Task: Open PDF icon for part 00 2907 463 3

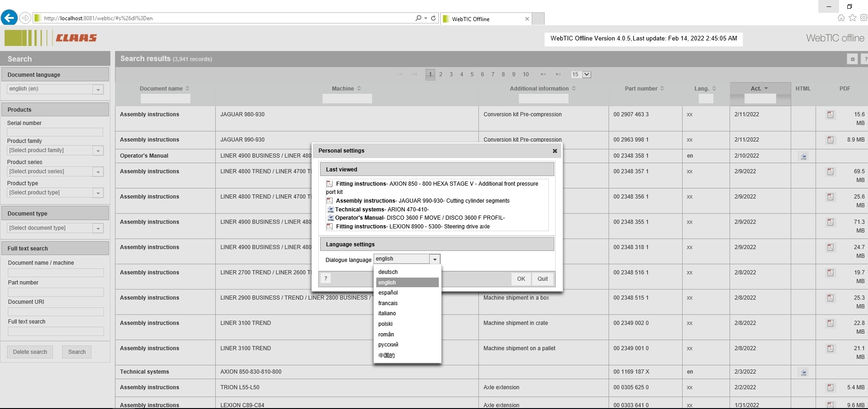Action: click(x=830, y=114)
